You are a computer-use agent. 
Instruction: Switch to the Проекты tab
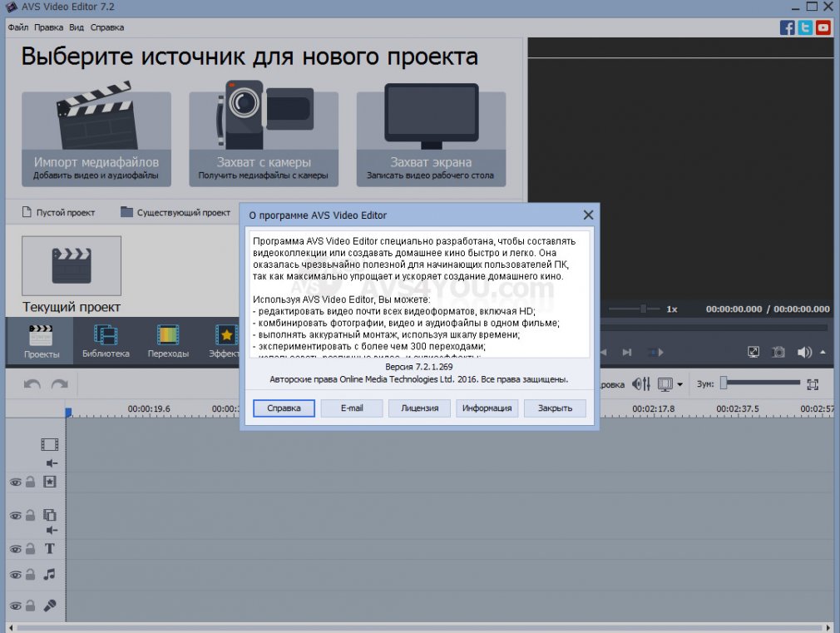point(42,341)
